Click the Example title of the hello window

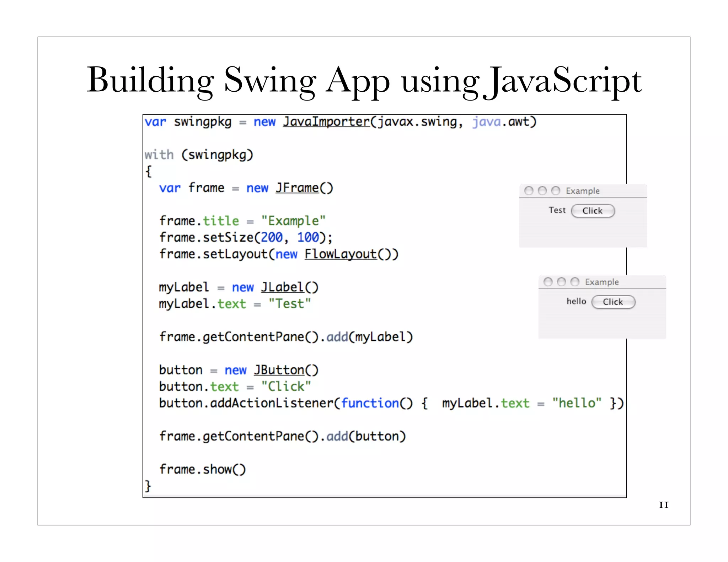point(602,282)
